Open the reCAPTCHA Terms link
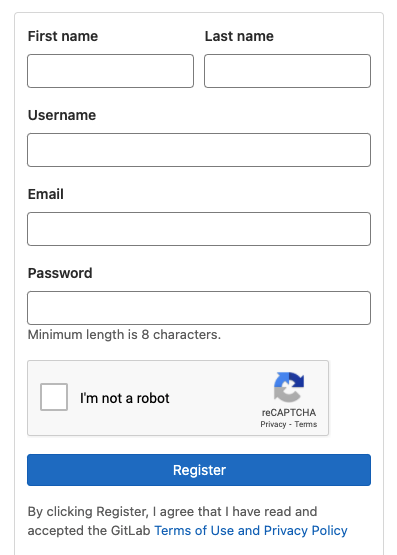This screenshot has height=555, width=397. 306,424
